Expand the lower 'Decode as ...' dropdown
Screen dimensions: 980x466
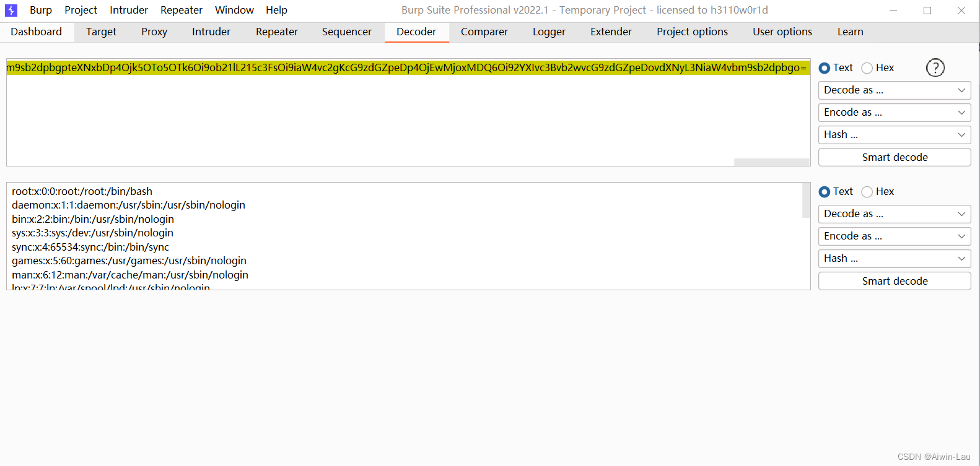point(895,214)
